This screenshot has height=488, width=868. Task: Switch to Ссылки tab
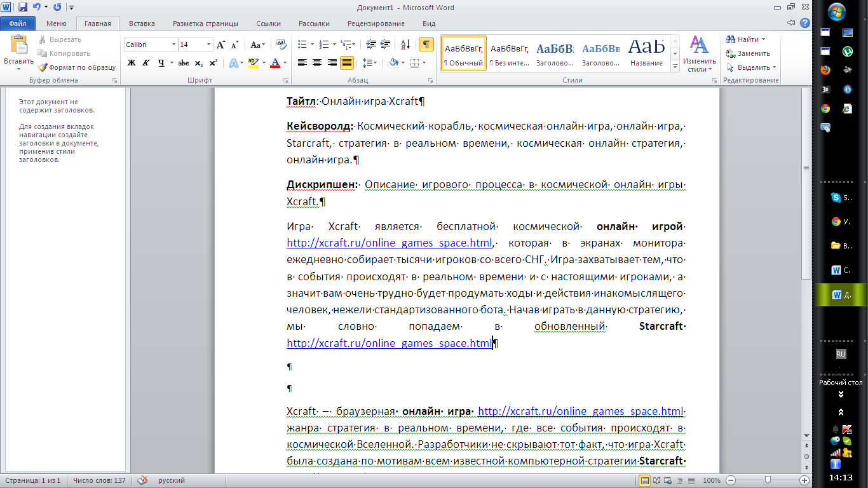pyautogui.click(x=268, y=24)
